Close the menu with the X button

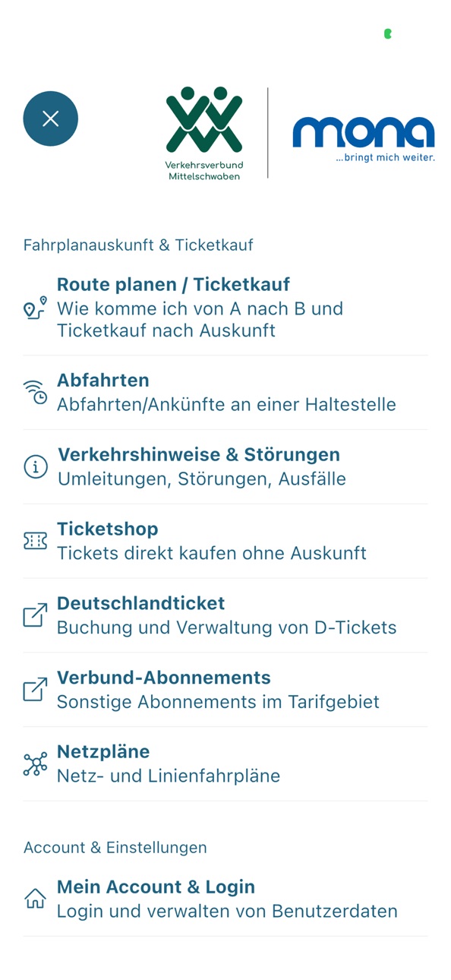51,119
